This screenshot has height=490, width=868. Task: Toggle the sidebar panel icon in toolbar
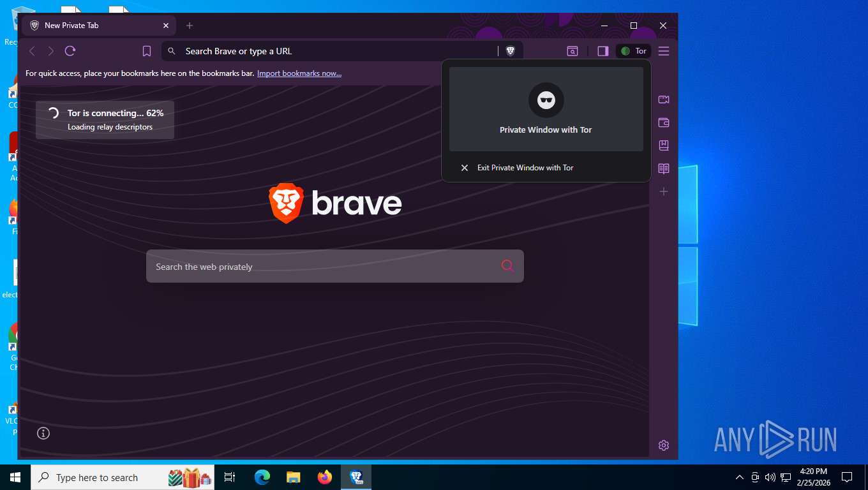[x=603, y=51]
